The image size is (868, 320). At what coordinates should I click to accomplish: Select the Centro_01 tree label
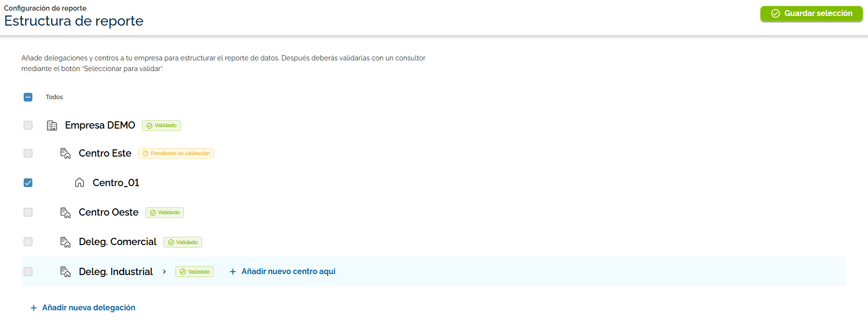point(116,183)
